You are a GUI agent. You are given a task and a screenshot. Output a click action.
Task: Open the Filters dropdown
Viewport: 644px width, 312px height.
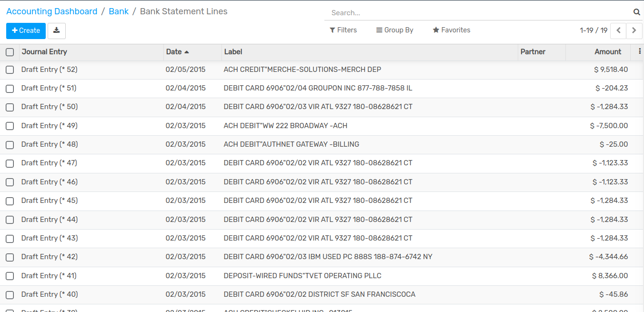tap(343, 30)
